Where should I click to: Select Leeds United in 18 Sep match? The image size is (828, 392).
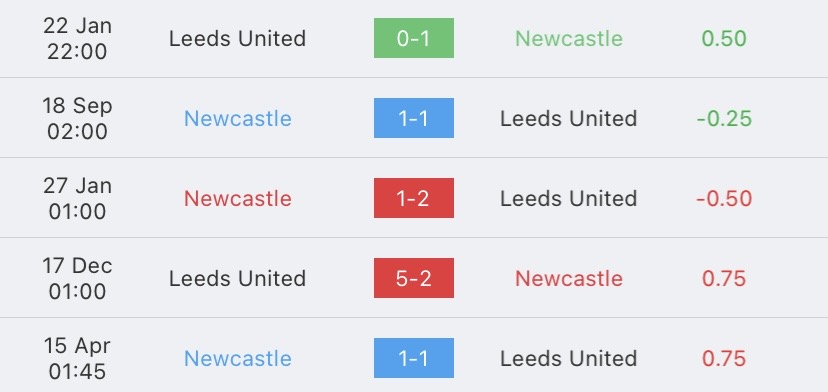(x=569, y=118)
